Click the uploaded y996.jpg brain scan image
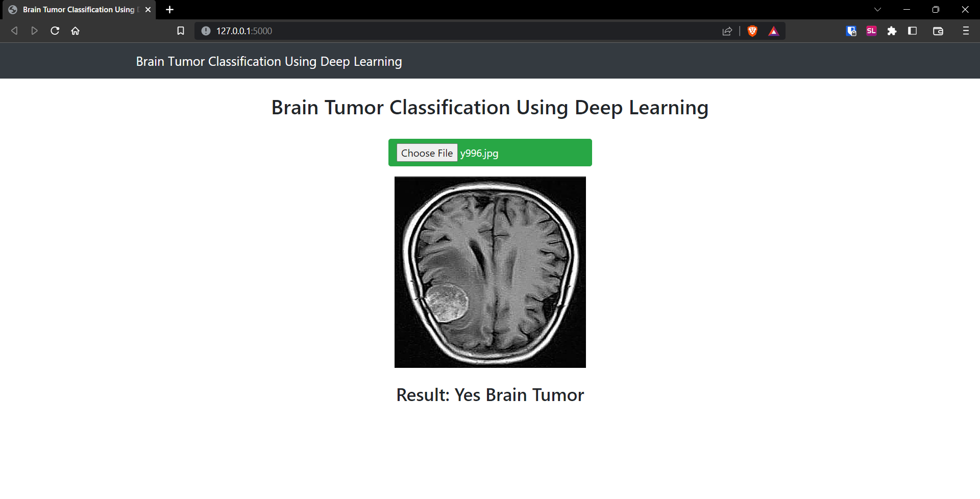This screenshot has width=980, height=499. coord(489,271)
